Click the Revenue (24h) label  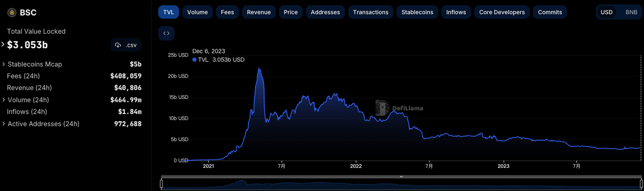coord(29,88)
